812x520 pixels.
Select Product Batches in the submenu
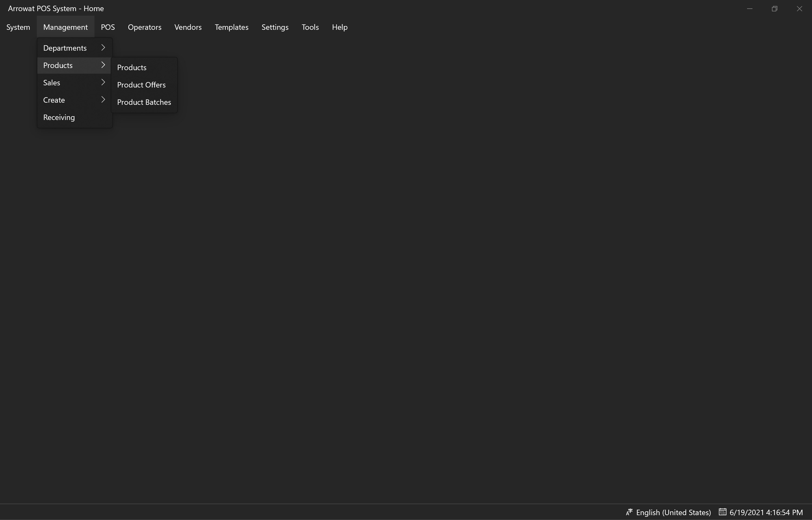(x=144, y=102)
